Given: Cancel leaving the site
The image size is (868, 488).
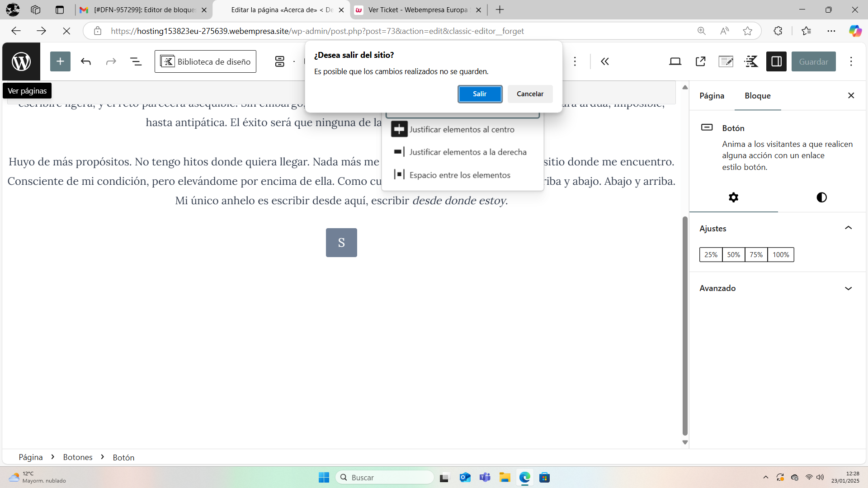Looking at the screenshot, I should tap(530, 94).
